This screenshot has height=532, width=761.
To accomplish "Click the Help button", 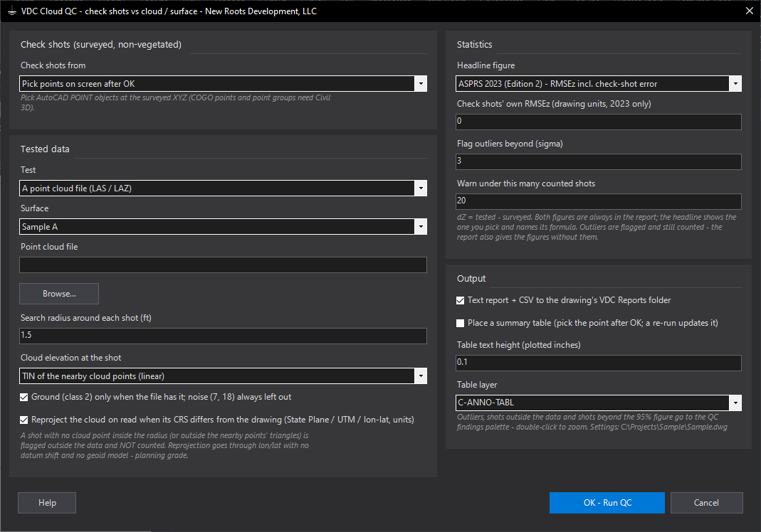I will click(47, 503).
